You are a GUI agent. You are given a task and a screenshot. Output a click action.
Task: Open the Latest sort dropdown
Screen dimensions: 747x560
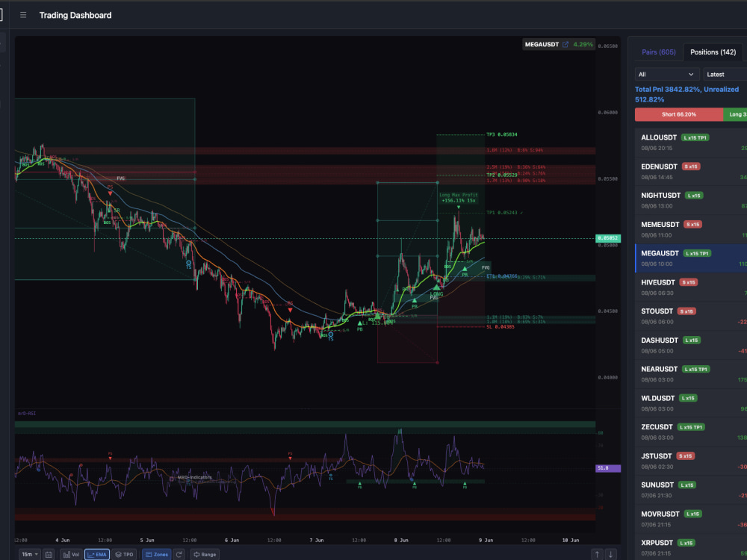click(x=725, y=74)
